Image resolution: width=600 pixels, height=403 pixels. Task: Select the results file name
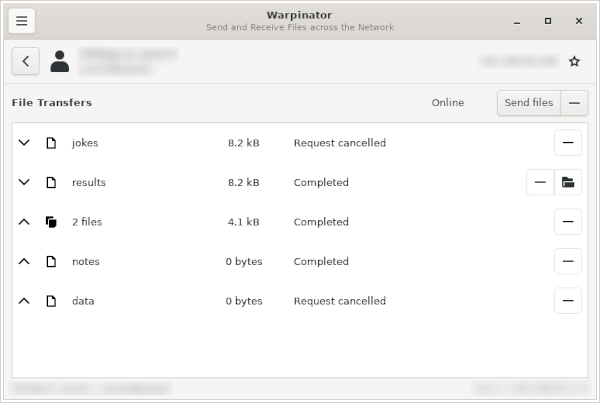(89, 182)
